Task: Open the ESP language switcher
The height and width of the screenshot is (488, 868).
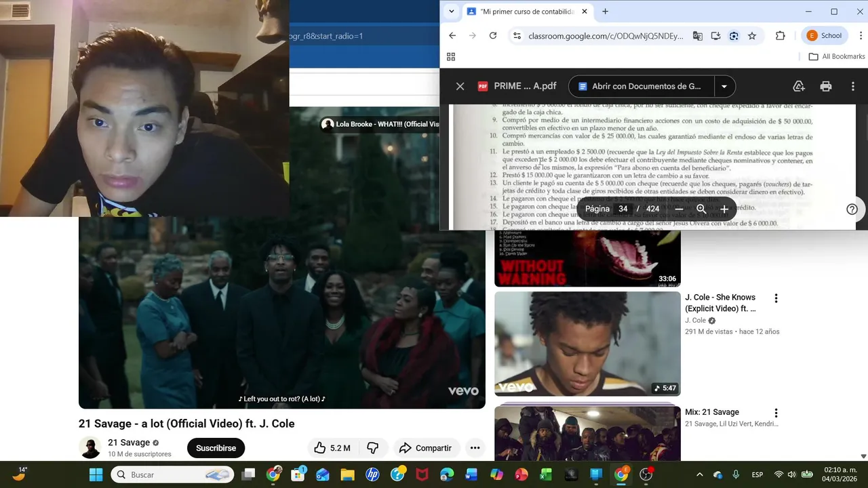Action: [757, 474]
